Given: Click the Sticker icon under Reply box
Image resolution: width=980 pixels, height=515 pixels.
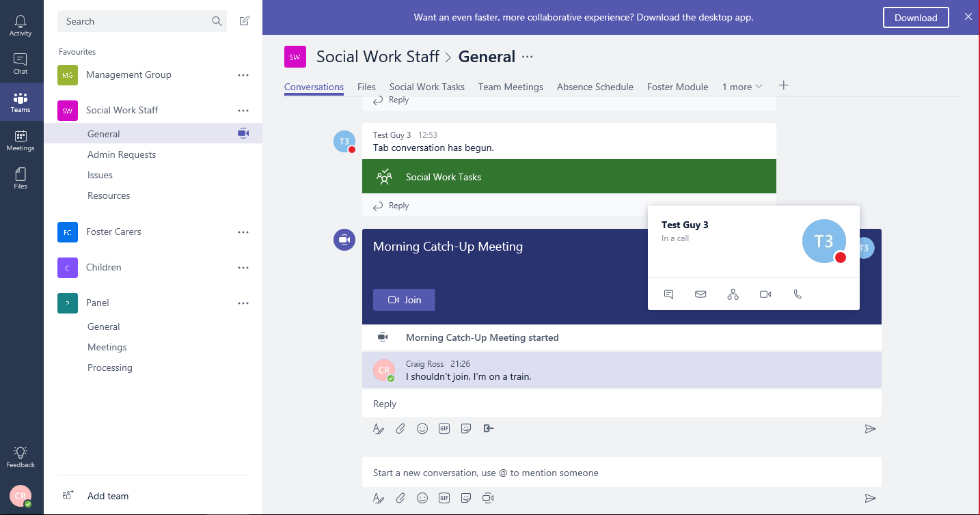Looking at the screenshot, I should [466, 429].
